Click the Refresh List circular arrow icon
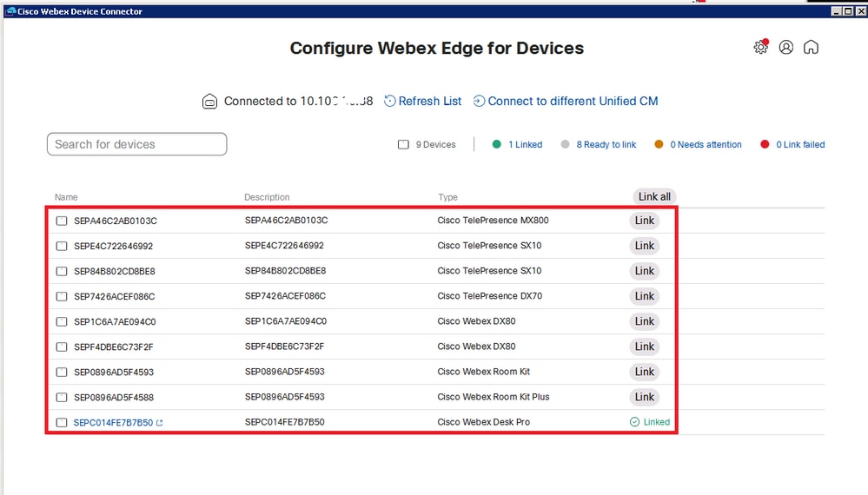 [x=390, y=102]
